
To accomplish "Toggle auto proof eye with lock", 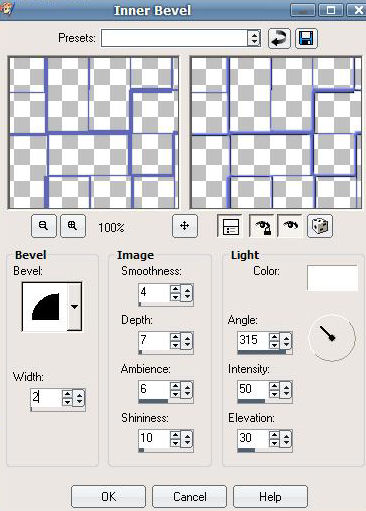I will tap(262, 226).
